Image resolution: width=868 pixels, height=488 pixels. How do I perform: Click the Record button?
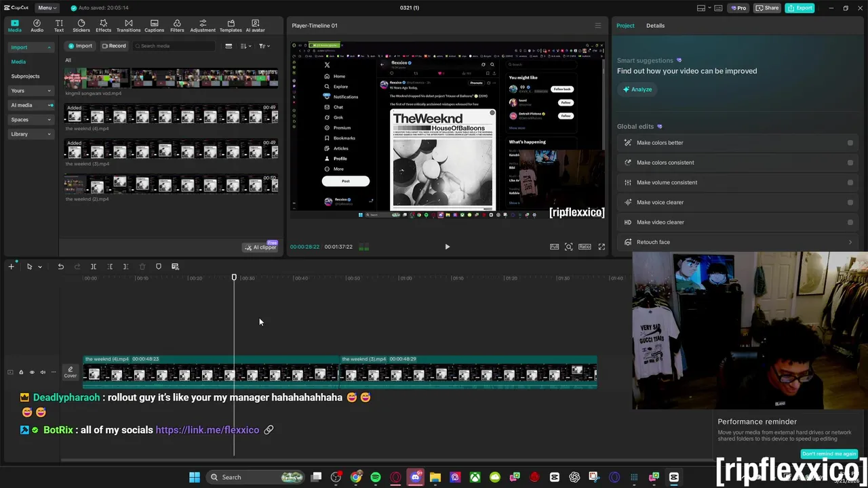[x=114, y=46]
